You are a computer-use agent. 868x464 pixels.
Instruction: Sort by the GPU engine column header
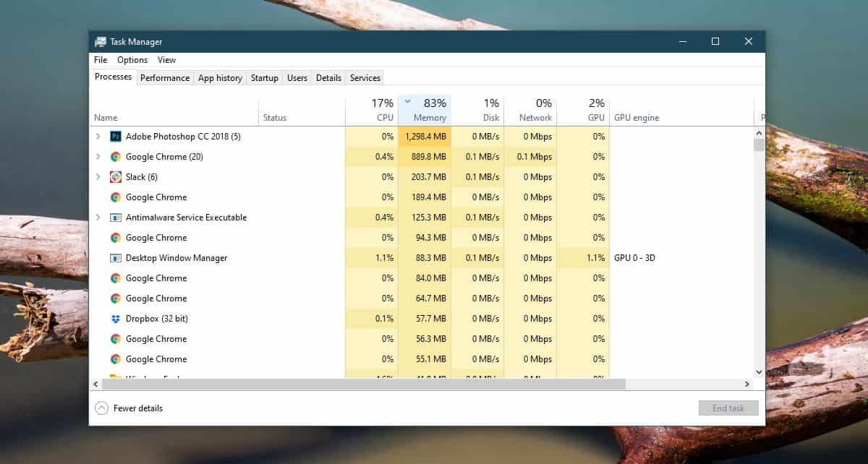(681, 111)
